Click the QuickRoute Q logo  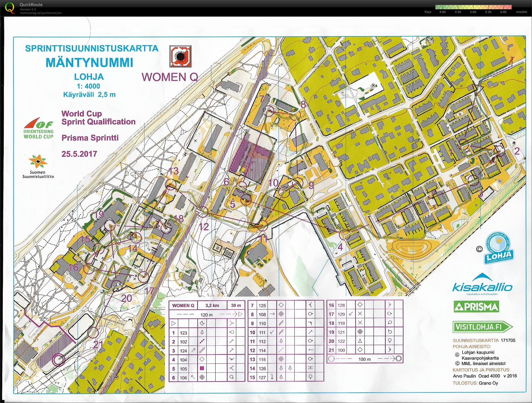10,8
